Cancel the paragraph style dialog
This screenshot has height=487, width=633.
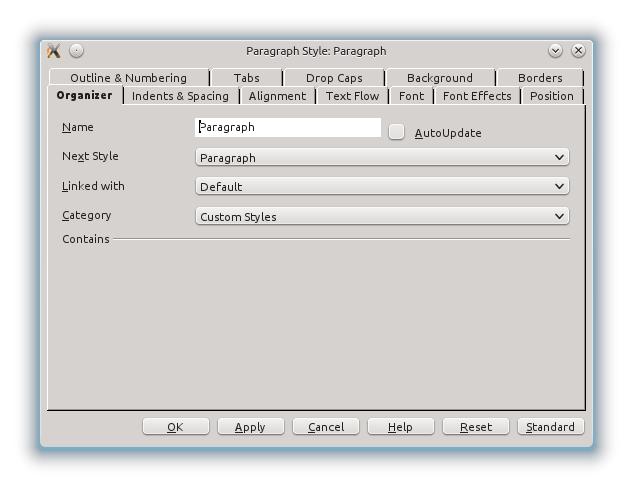pyautogui.click(x=326, y=427)
